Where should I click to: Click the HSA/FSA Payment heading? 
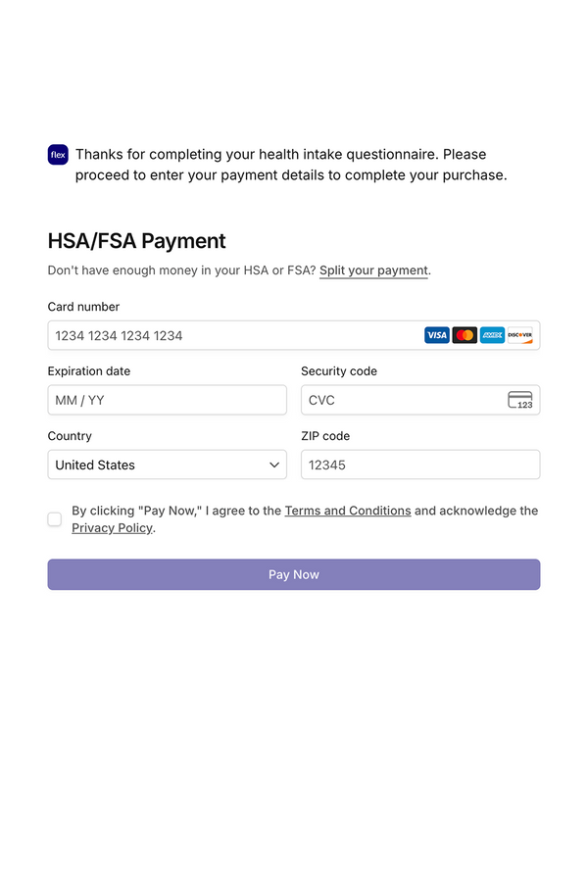(136, 241)
